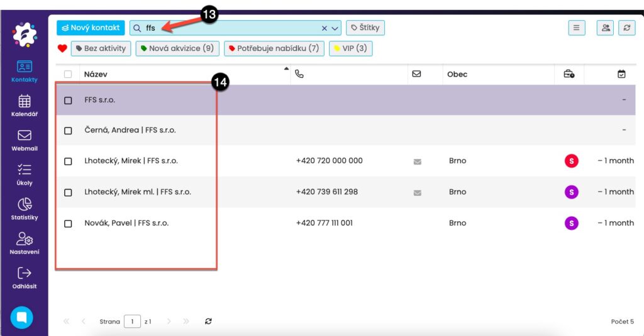Click the Obec column header
Viewport: 644px width, 336px height.
point(457,74)
